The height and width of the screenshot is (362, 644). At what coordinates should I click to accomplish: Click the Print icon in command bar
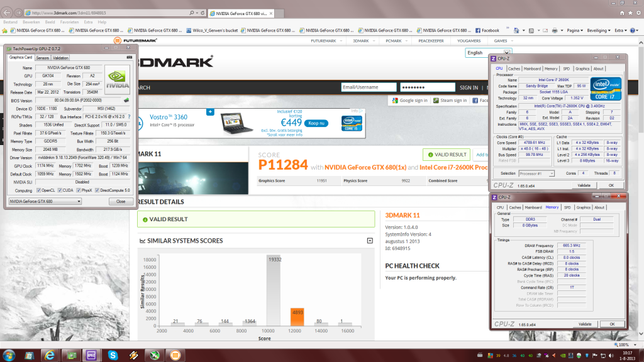coord(555,30)
